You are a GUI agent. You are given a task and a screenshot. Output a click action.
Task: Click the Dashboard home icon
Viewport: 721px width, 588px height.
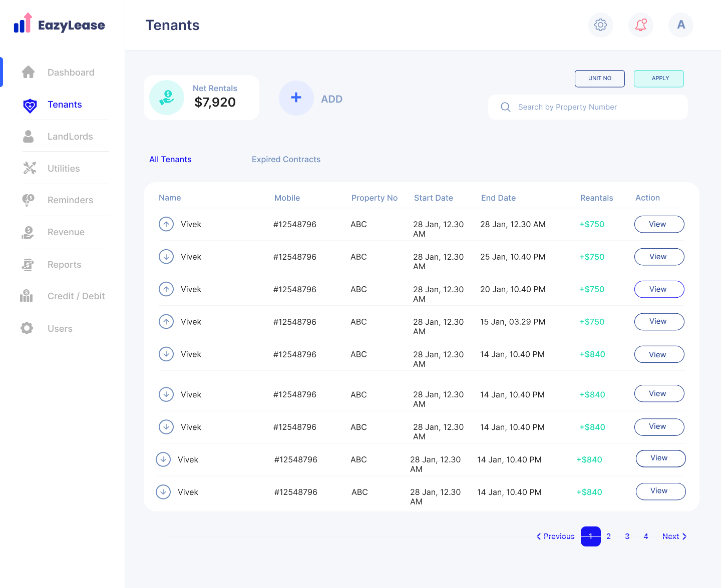pyautogui.click(x=29, y=72)
